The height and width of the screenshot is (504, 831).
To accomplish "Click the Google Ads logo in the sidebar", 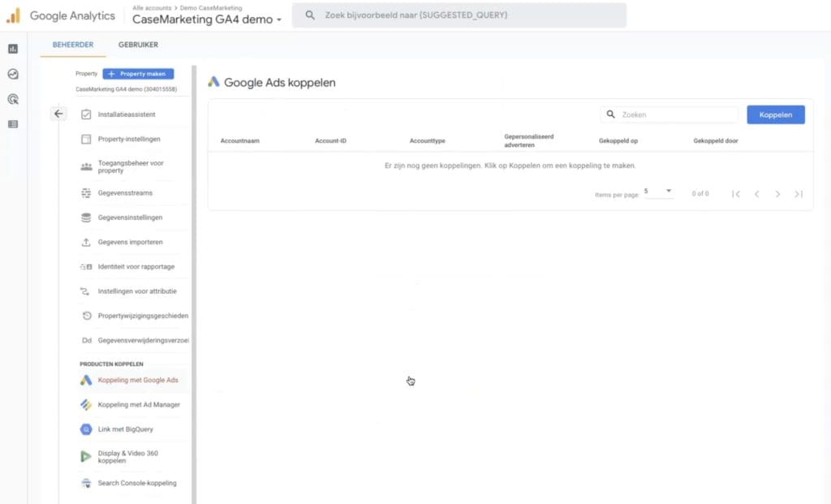I will [x=86, y=380].
